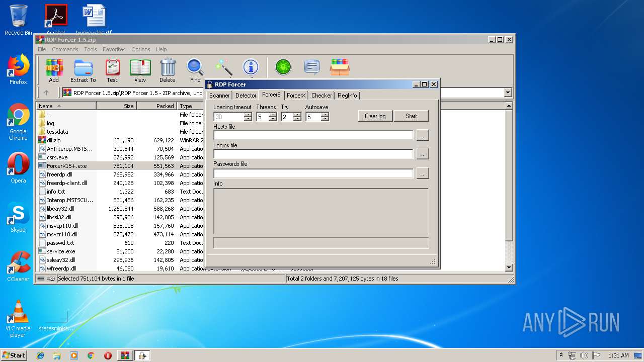
Task: Click the Find magnifier toolbar icon
Action: 195,70
